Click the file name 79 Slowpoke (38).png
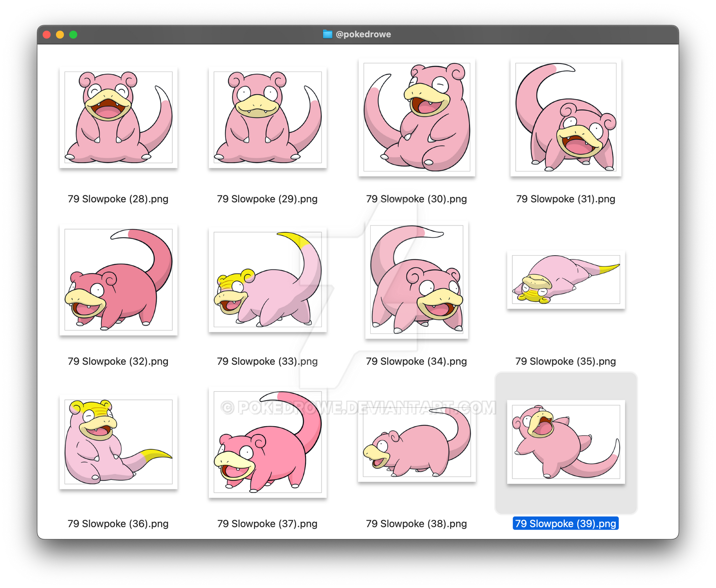716x588 pixels. (417, 524)
